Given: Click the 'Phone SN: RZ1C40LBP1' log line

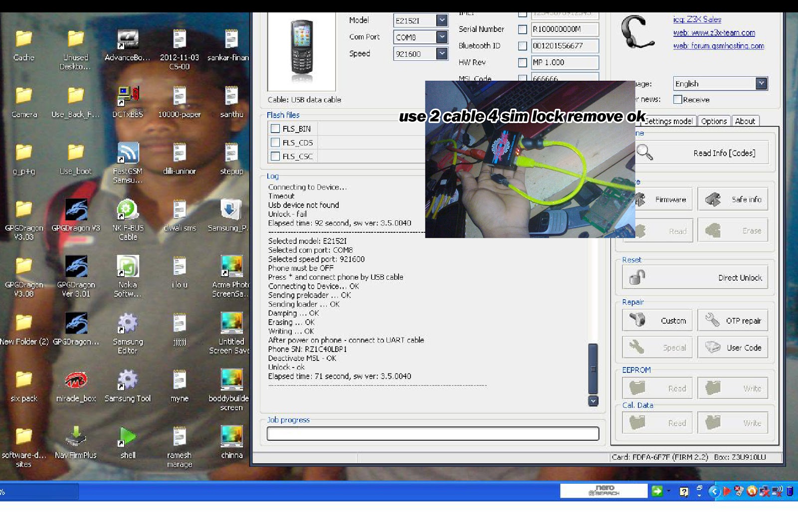Looking at the screenshot, I should [x=308, y=349].
